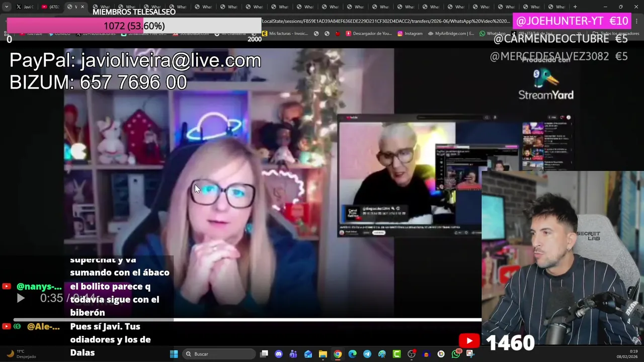This screenshot has width=644, height=362.
Task: Open the clock and date showing 08/02/2026
Action: click(x=627, y=354)
